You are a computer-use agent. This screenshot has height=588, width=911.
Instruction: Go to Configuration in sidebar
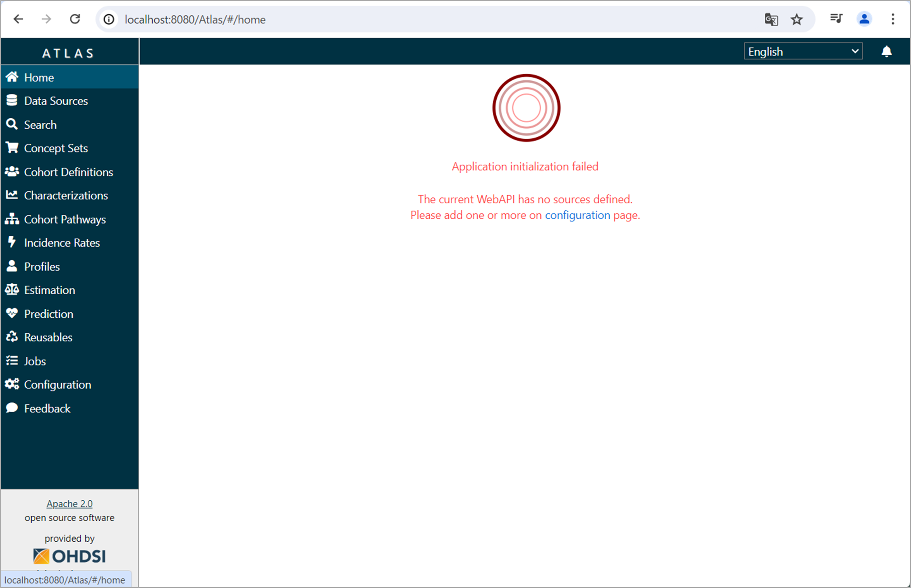coord(69,385)
